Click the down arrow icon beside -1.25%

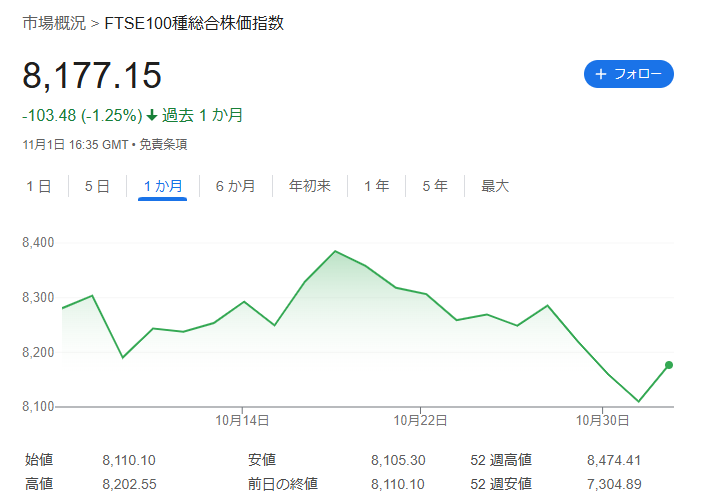pos(152,116)
